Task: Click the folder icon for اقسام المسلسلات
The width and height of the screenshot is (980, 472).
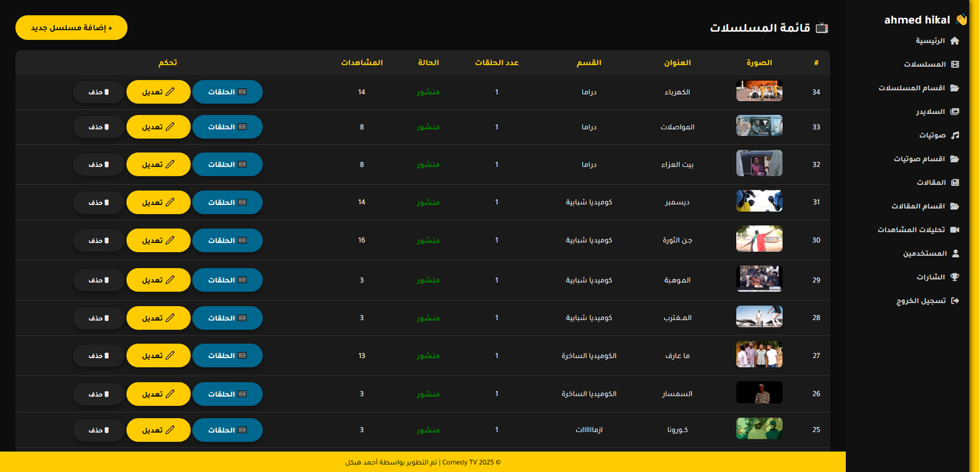Action: [954, 88]
